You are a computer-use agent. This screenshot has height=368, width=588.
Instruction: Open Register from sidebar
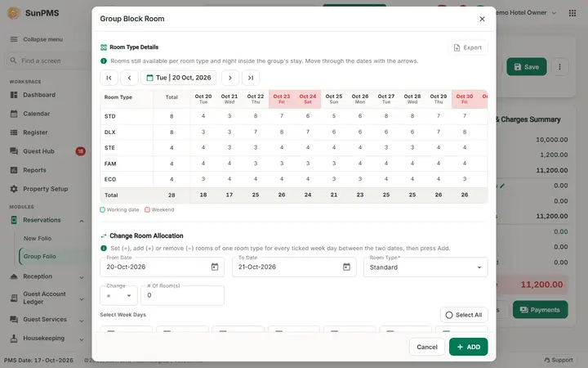point(35,132)
